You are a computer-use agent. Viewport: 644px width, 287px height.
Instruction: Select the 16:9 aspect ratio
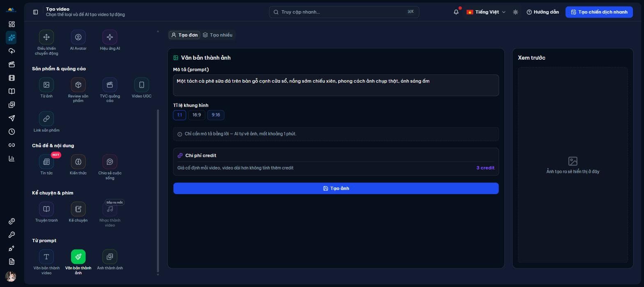(x=197, y=115)
